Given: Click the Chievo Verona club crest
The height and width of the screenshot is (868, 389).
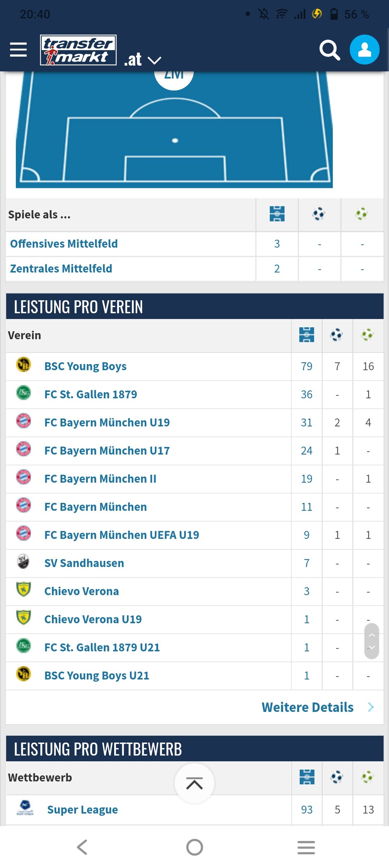Looking at the screenshot, I should 24,590.
